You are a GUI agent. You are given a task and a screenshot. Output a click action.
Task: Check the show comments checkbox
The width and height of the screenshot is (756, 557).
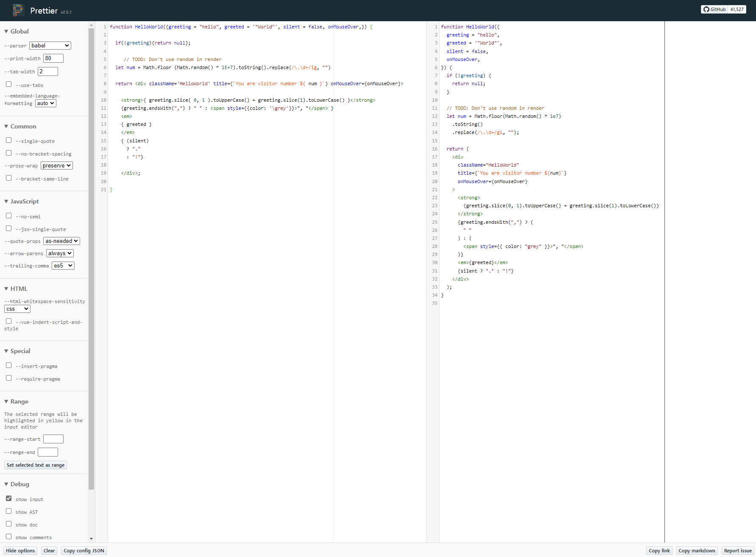coord(8,537)
